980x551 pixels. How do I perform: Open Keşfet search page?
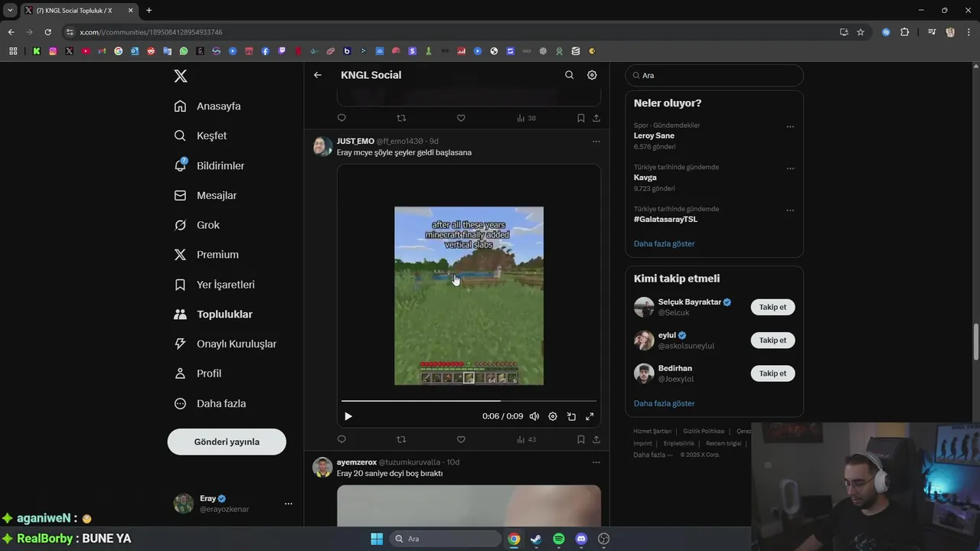point(201,135)
